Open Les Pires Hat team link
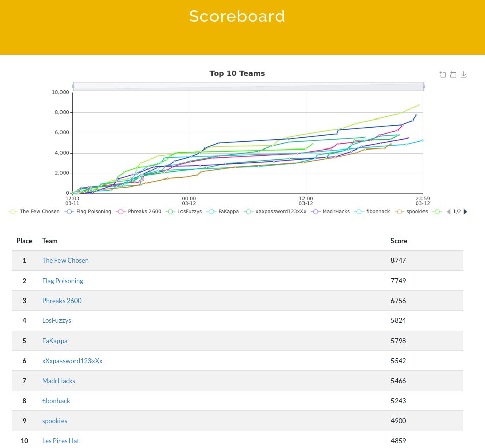The height and width of the screenshot is (448, 485). [x=60, y=441]
